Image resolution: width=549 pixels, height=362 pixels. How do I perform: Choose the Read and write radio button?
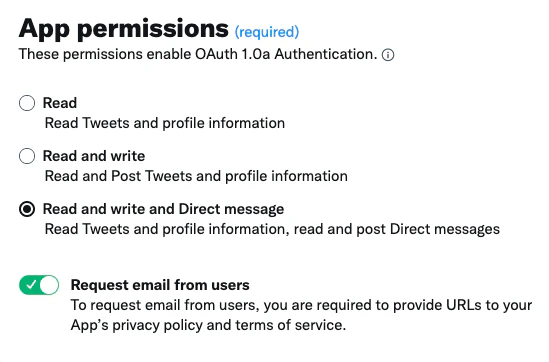point(27,156)
